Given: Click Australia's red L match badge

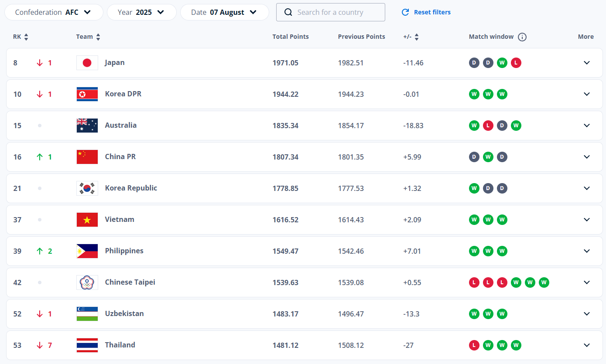Looking at the screenshot, I should [488, 126].
